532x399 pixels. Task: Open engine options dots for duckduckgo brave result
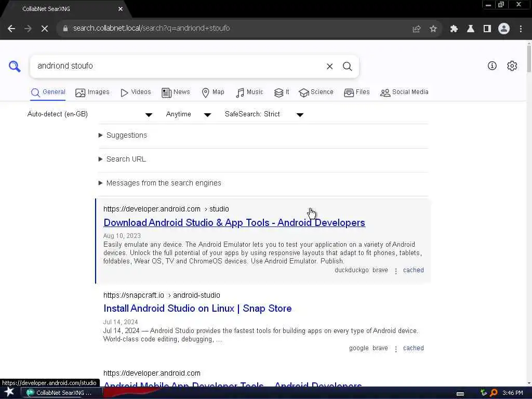click(x=395, y=271)
